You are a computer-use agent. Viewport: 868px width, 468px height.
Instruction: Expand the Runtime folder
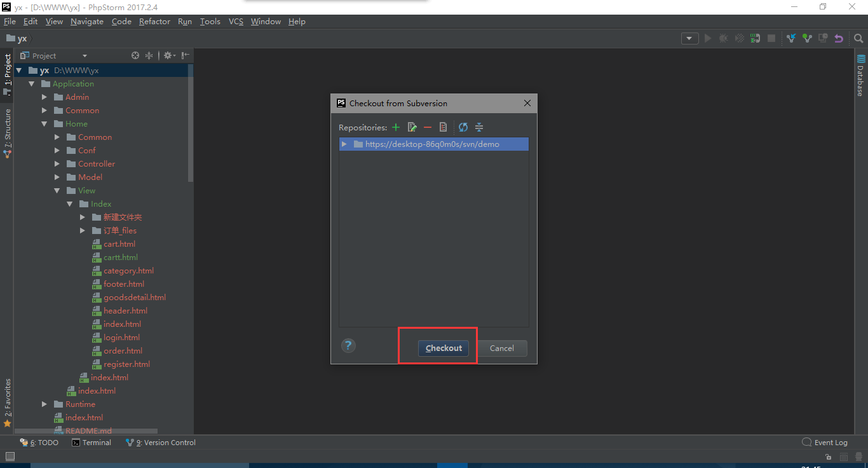coord(44,404)
